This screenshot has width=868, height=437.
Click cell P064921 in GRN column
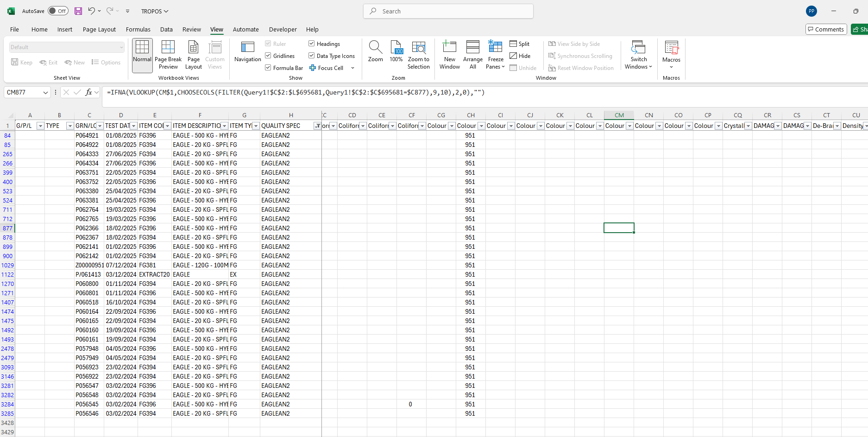[x=89, y=135]
